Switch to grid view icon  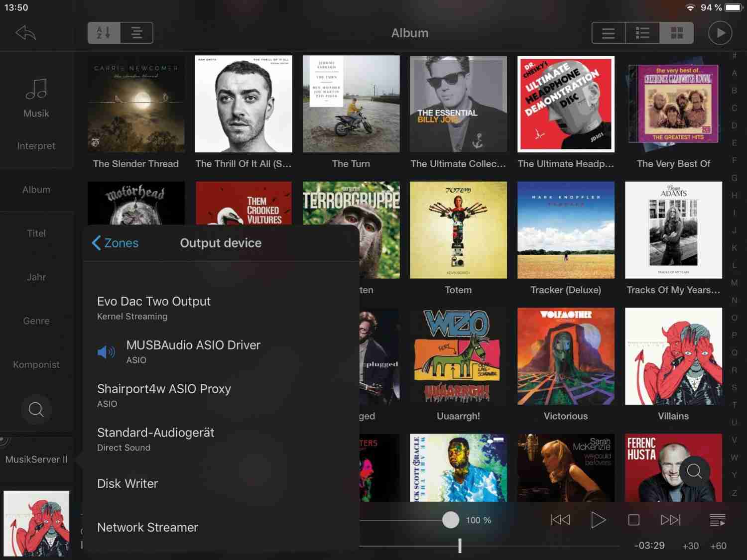point(677,33)
